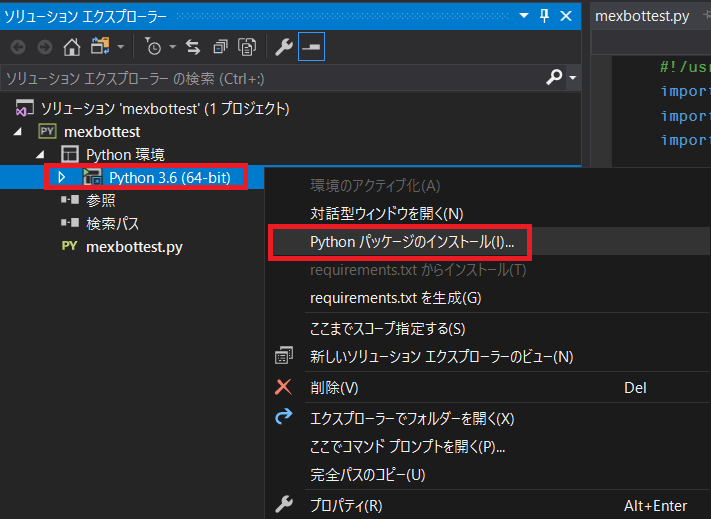
Task: Switch to the mexbottest.py editor tab
Action: click(640, 16)
